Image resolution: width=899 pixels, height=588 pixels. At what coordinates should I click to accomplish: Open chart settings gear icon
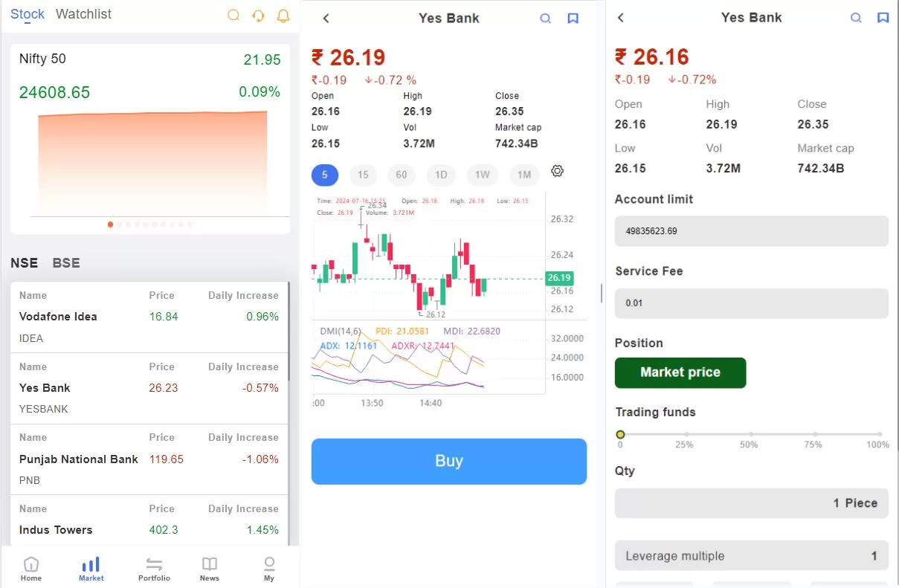coord(557,171)
